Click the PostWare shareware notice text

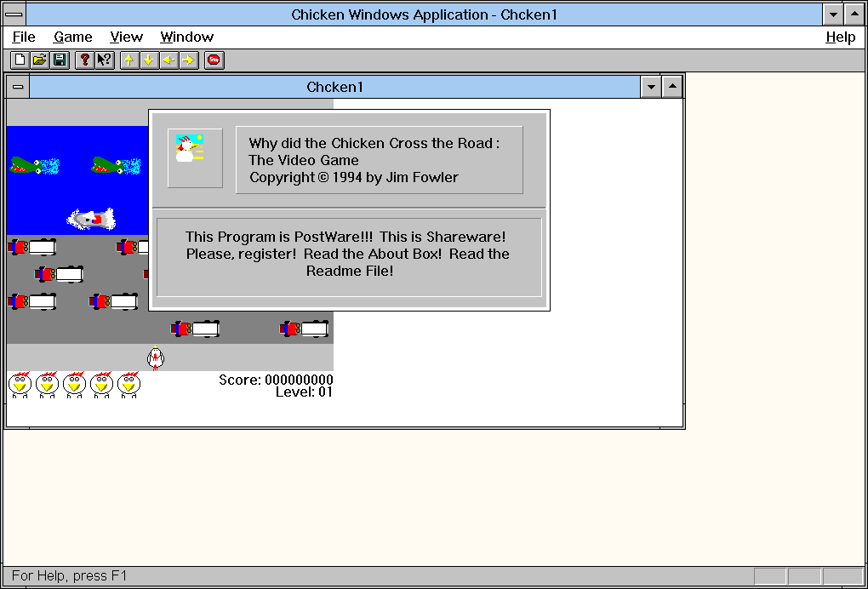pyautogui.click(x=348, y=254)
